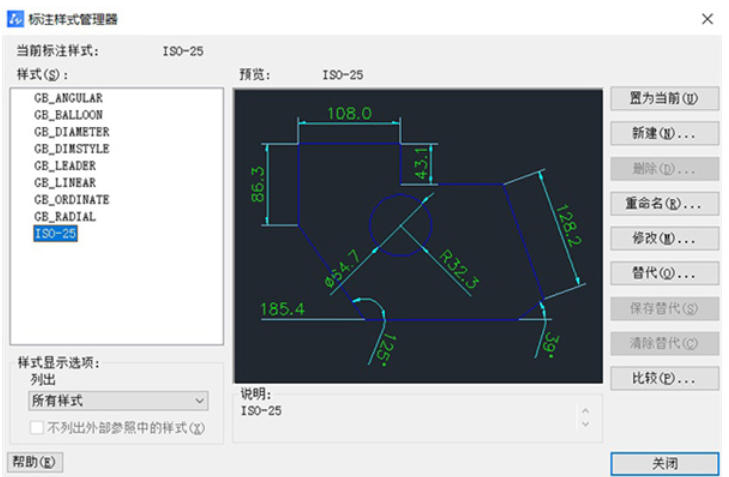Click the 关闭 button at bottom right
This screenshot has height=477, width=729.
pos(664,464)
